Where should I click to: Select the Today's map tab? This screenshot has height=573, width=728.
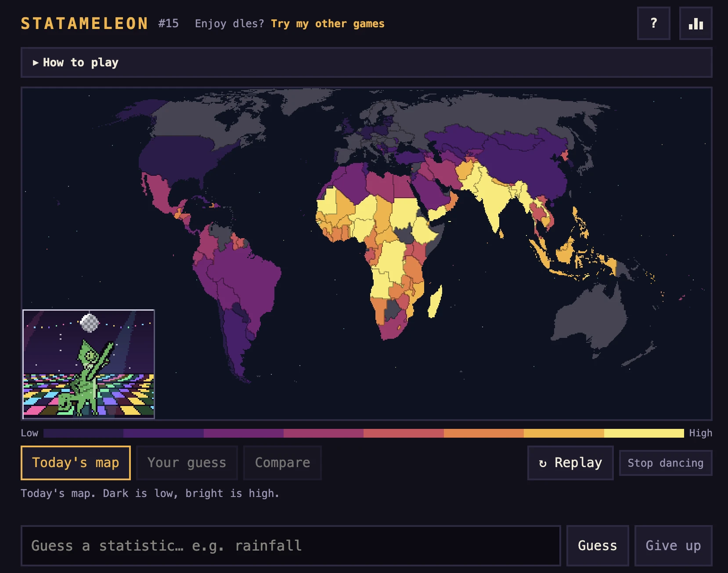point(76,463)
